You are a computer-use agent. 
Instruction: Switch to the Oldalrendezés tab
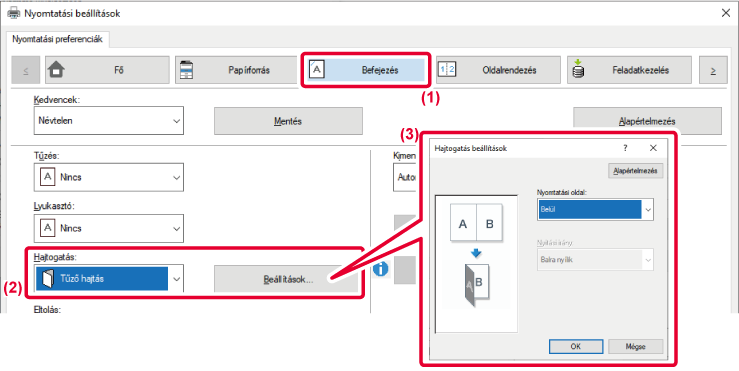coord(498,70)
